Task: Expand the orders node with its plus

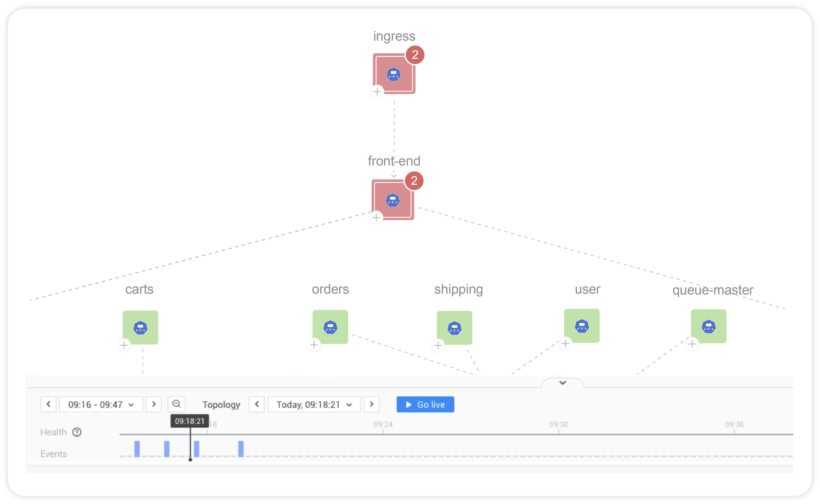Action: [x=314, y=344]
